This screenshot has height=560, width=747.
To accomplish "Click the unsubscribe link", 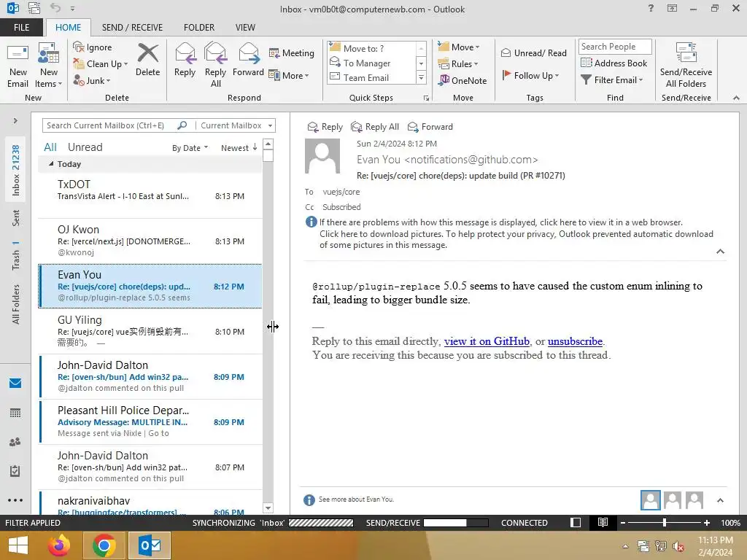I will (x=575, y=341).
